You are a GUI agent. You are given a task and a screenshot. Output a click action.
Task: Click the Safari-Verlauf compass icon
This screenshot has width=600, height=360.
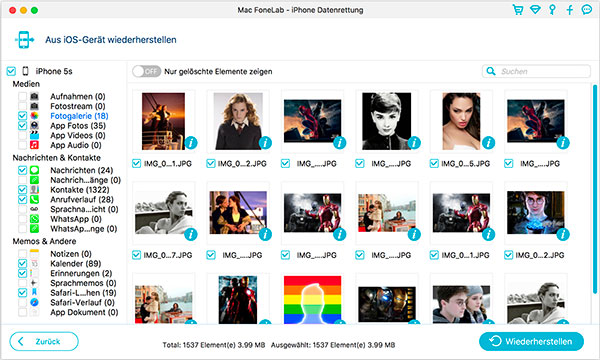(x=34, y=302)
